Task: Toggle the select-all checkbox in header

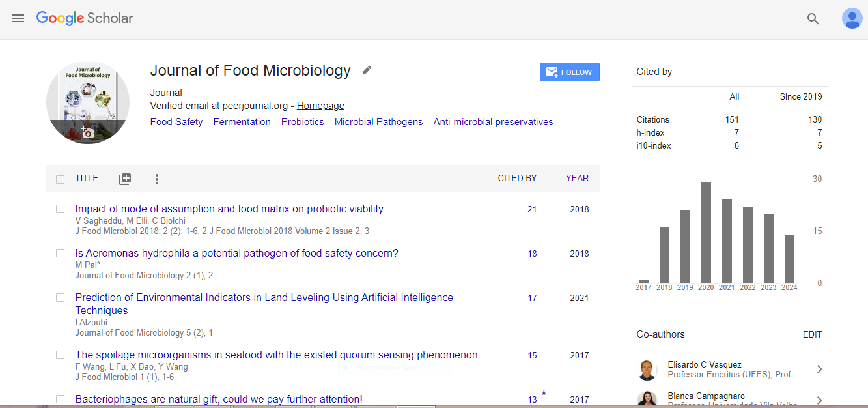Action: pyautogui.click(x=61, y=179)
